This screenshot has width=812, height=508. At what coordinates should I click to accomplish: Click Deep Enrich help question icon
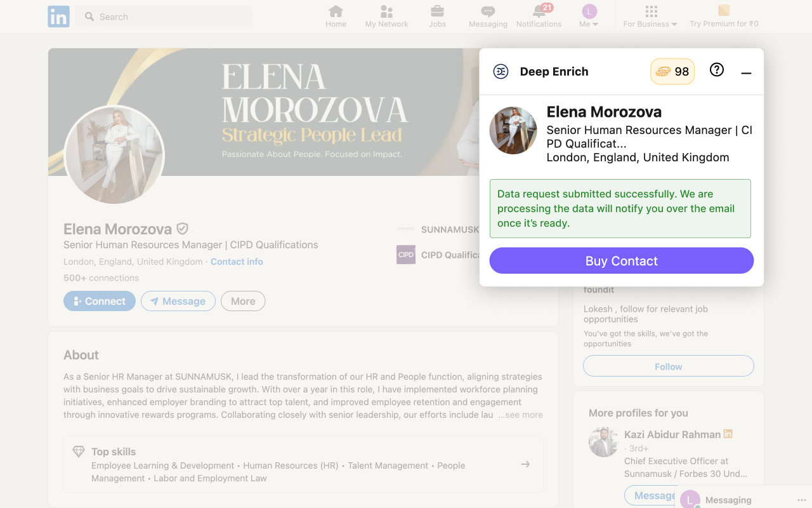pos(717,70)
